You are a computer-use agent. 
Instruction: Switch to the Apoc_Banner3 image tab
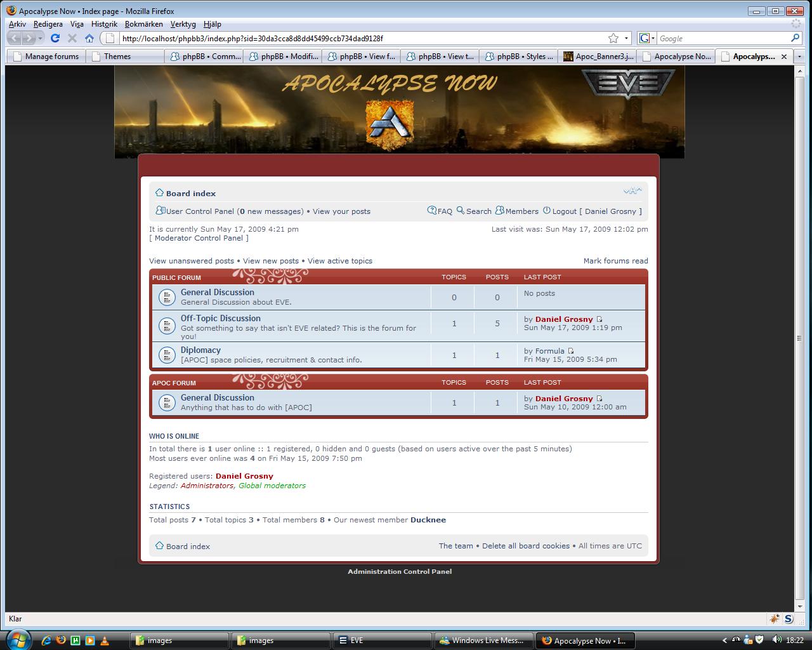click(x=598, y=56)
